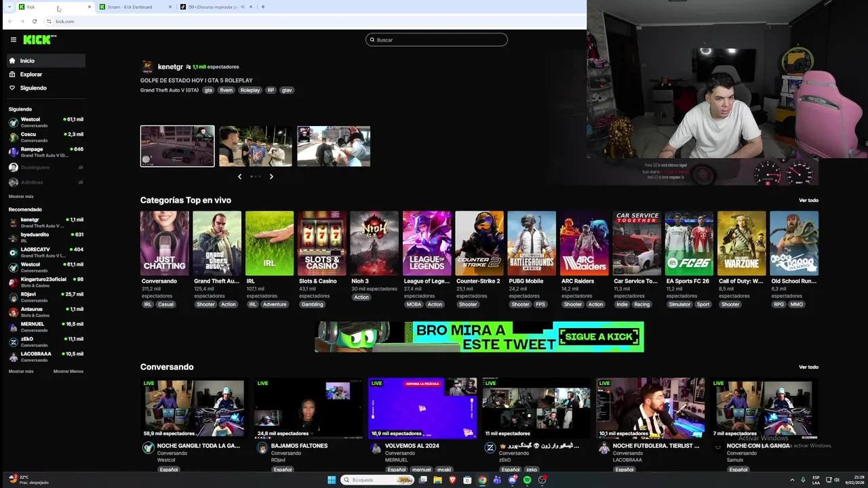Screen dimensions: 868x488
Task: Select the second featured stream thumbnail
Action: tap(256, 146)
